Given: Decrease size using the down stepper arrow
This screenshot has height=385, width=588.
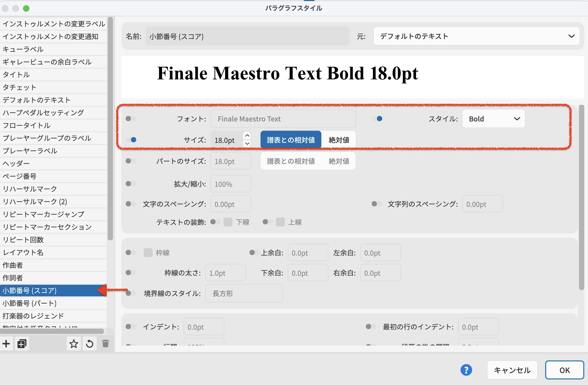Looking at the screenshot, I should 247,144.
